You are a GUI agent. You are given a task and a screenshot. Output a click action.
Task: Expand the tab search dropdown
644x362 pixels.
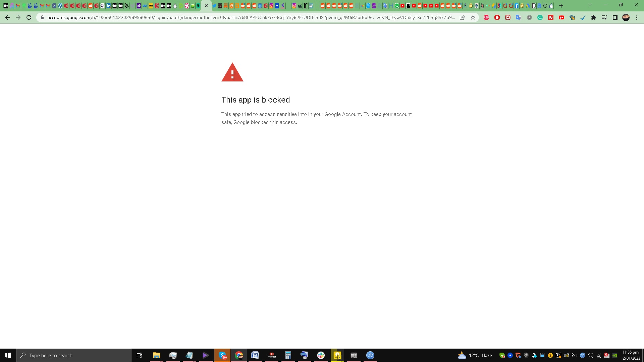[x=590, y=5]
